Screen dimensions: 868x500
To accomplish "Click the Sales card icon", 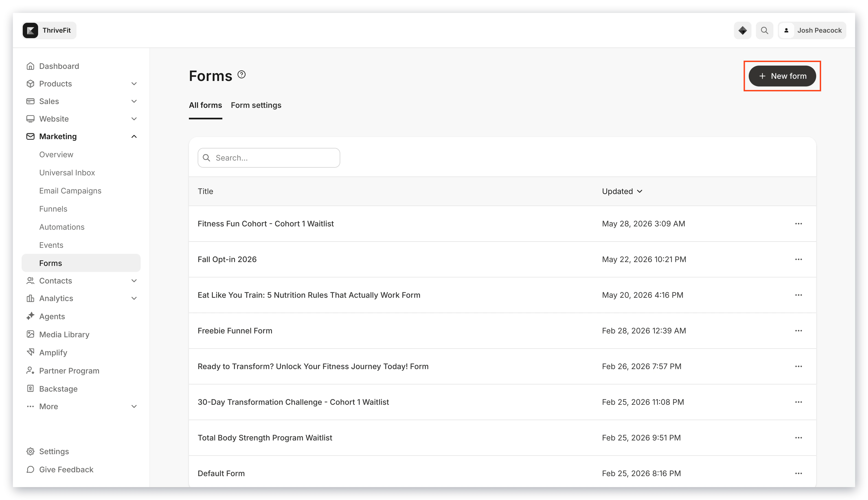I will point(30,101).
